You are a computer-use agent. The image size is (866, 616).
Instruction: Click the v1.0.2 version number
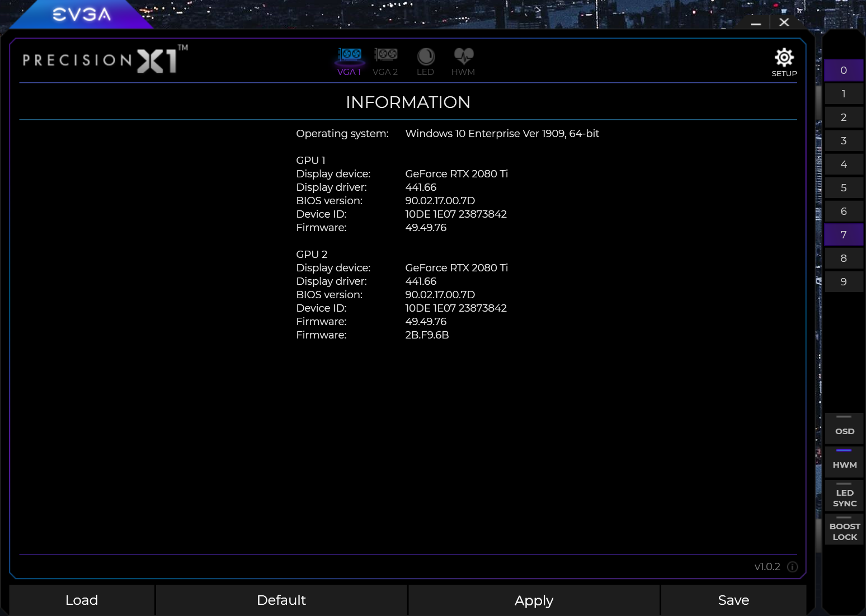coord(767,567)
